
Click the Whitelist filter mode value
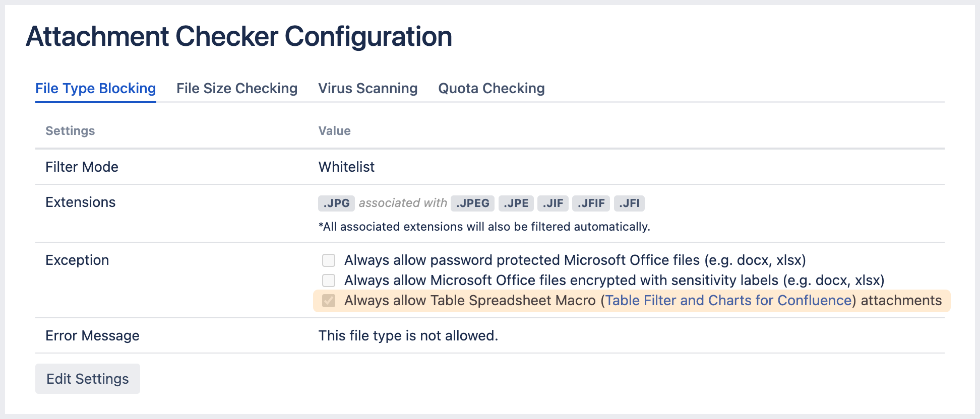(x=346, y=167)
